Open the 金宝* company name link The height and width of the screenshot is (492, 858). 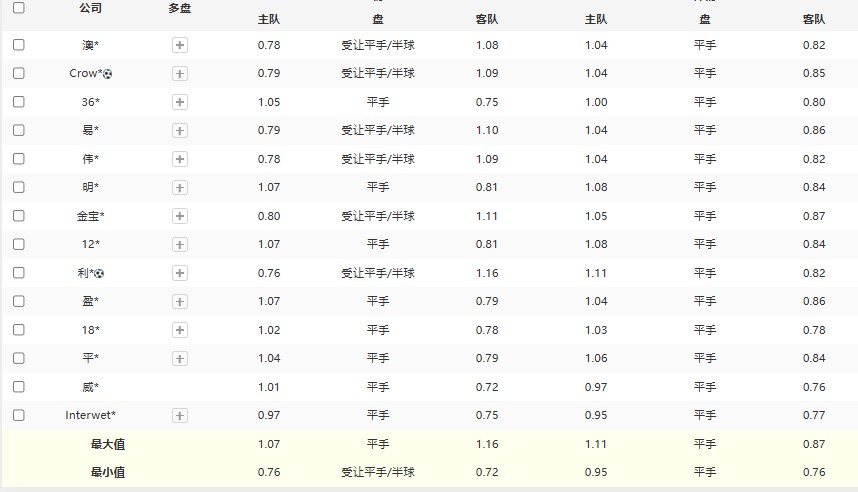pyautogui.click(x=90, y=216)
